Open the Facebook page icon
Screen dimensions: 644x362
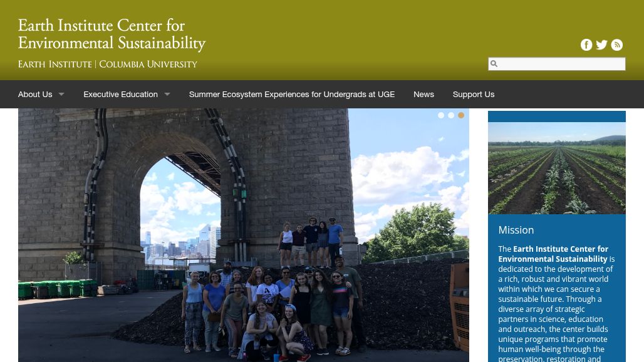tap(586, 45)
